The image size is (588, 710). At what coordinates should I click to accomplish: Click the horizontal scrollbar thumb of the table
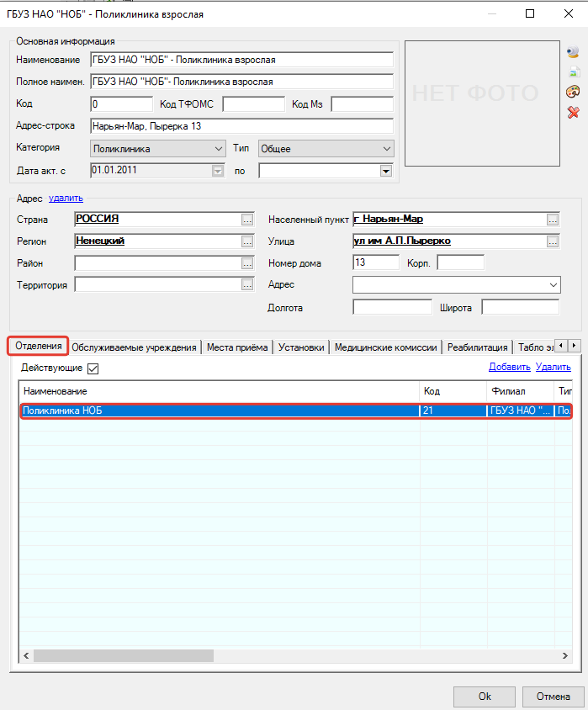[123, 655]
